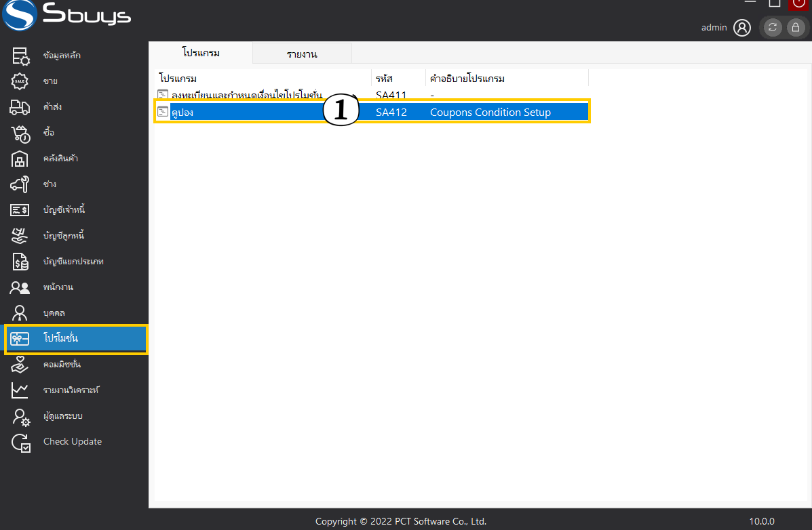Screen dimensions: 812x530
Task: Go to the ซื้อ purchase basket icon
Action: point(20,134)
